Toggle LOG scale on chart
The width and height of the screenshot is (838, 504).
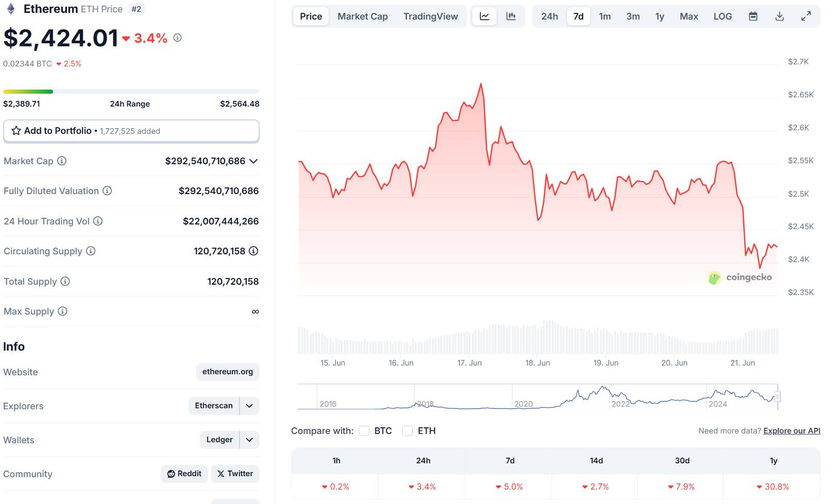pos(723,16)
